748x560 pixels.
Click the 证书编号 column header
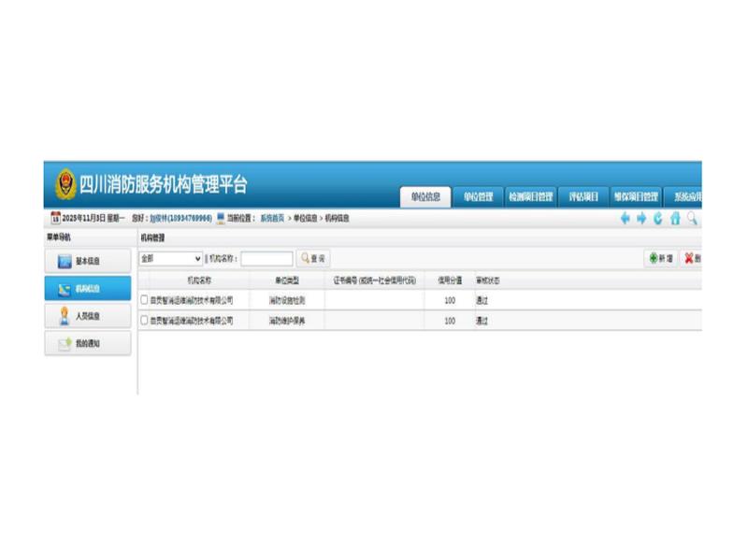coord(375,280)
